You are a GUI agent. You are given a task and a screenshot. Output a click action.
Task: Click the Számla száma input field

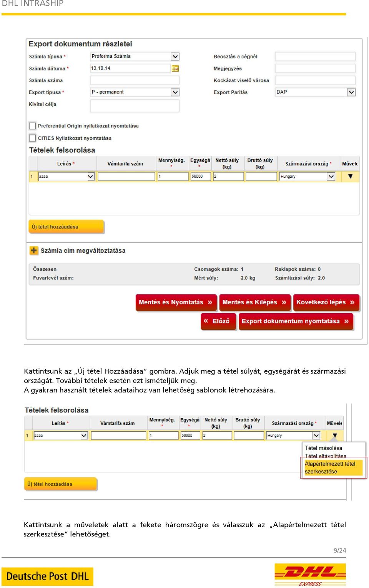(135, 80)
